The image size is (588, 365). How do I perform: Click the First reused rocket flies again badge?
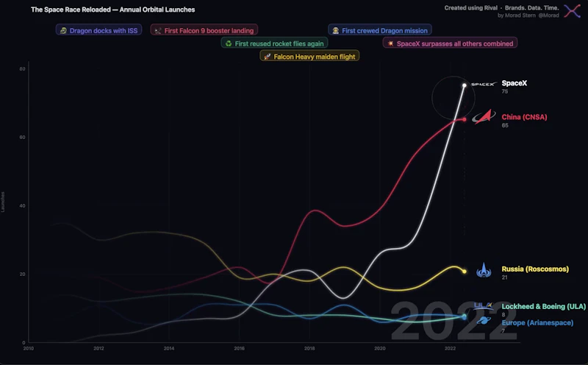pos(274,43)
